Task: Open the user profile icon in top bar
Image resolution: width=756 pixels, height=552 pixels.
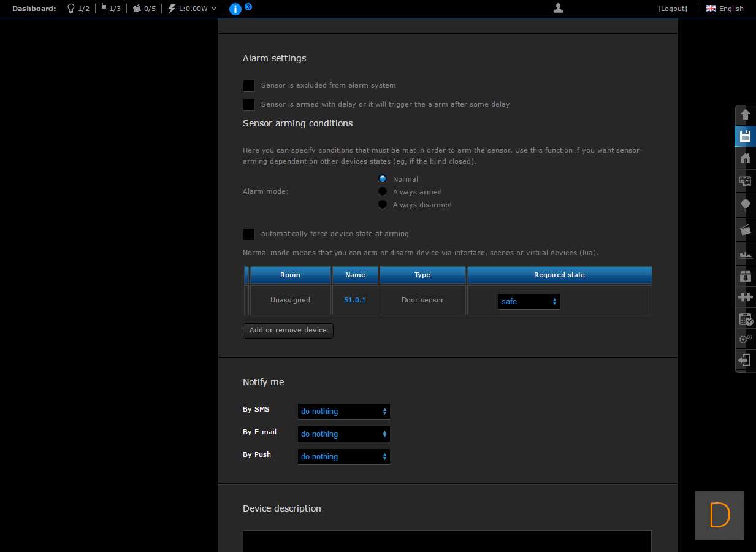Action: 558,8
